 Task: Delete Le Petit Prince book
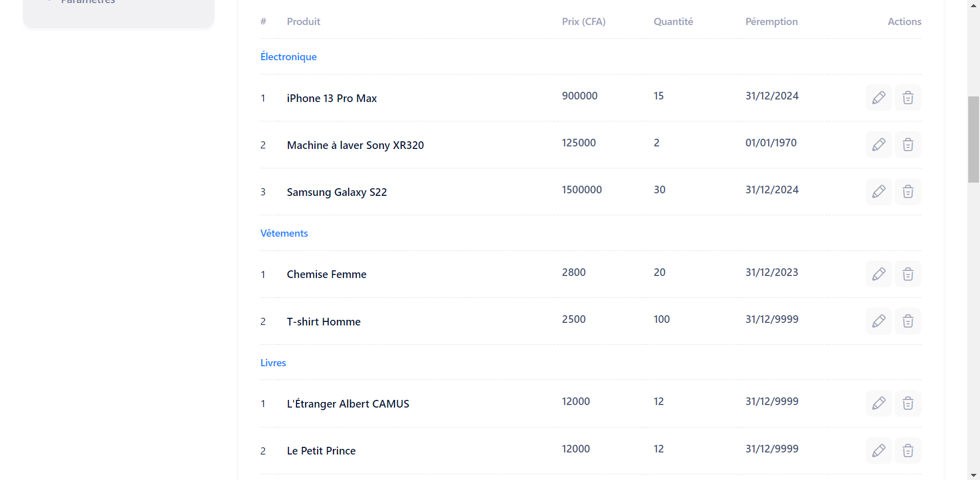[908, 450]
